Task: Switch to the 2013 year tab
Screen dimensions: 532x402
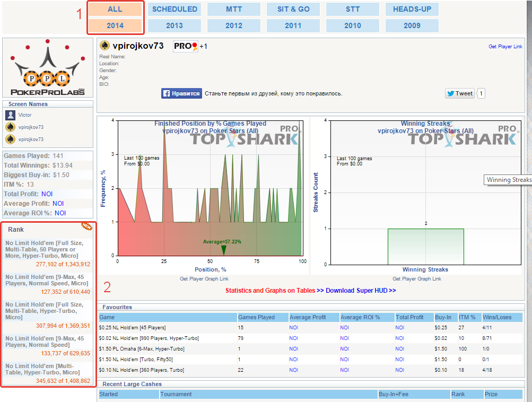Action: coord(174,25)
